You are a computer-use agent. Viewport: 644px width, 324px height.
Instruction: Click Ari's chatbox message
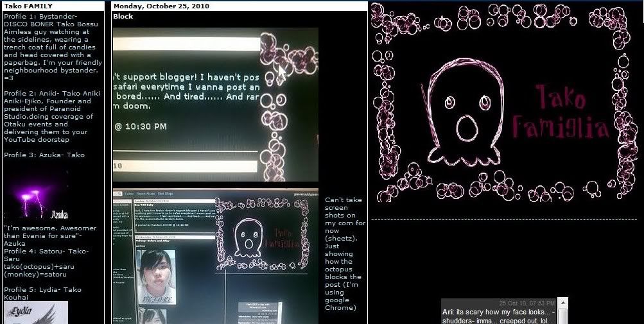499,316
